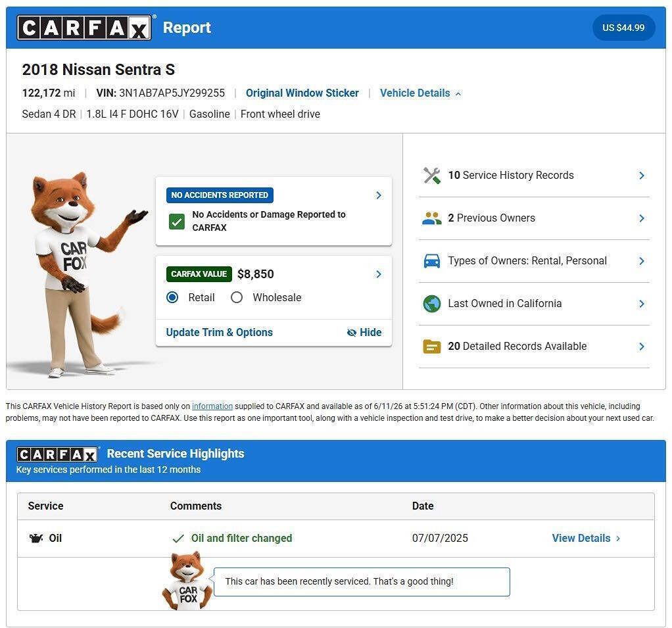
Task: Click Key services performed in the last 12 months
Action: 108,470
